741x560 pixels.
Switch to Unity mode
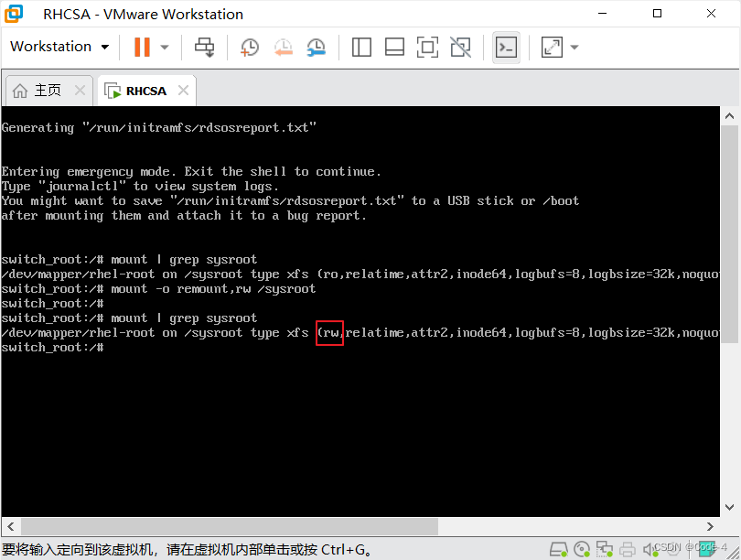[461, 47]
